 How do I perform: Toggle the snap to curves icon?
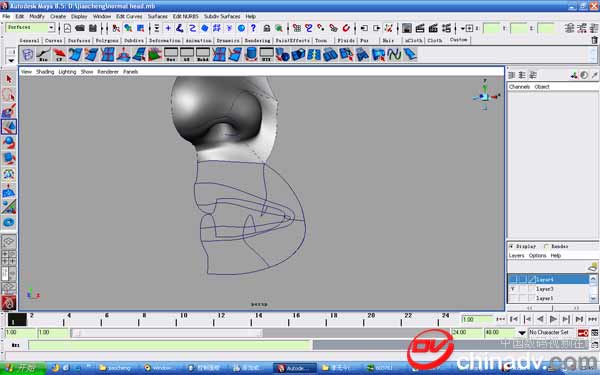309,28
